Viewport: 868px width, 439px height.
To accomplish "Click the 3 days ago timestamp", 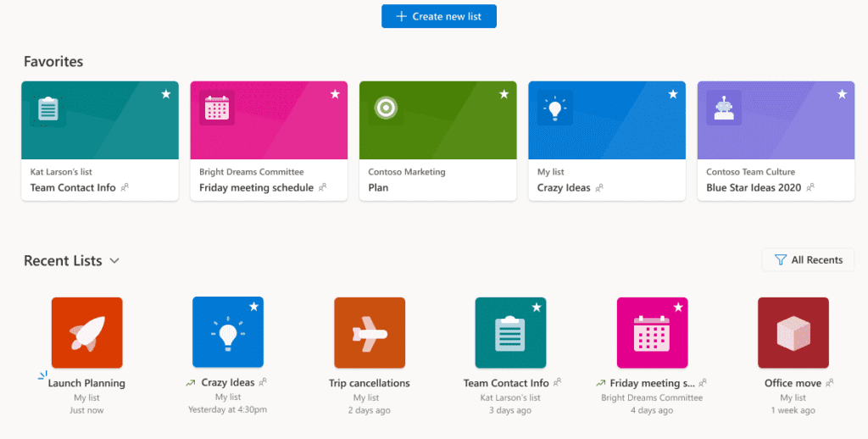I will [510, 410].
